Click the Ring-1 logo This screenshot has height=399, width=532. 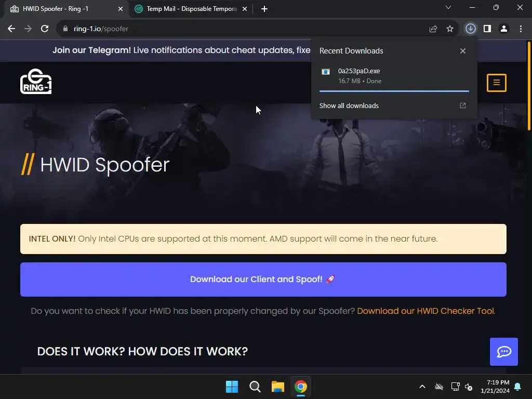pos(36,82)
